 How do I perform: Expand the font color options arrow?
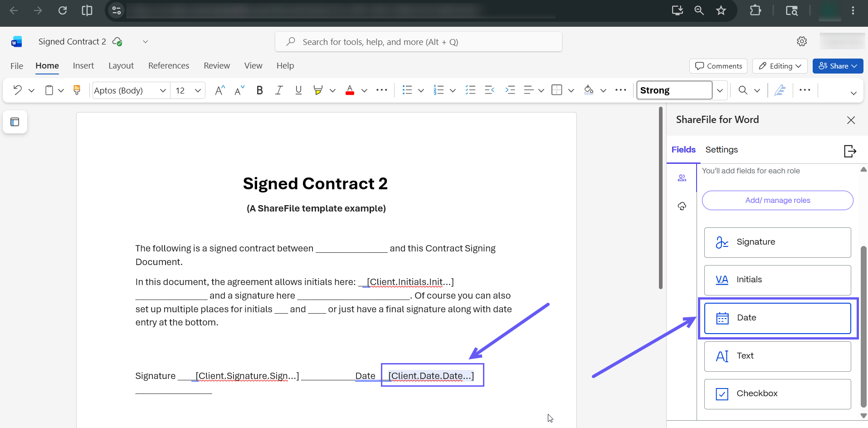point(364,90)
